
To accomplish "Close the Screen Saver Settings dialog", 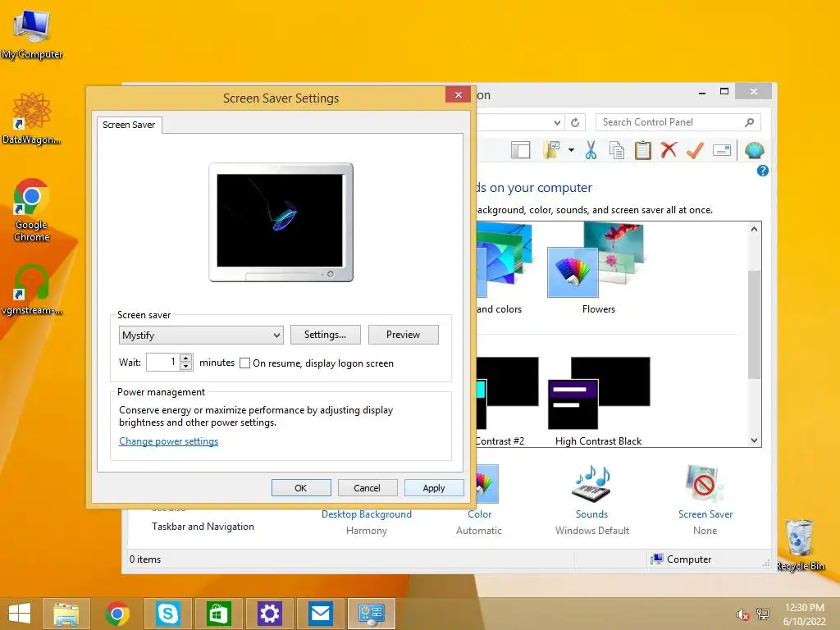I will coord(458,95).
